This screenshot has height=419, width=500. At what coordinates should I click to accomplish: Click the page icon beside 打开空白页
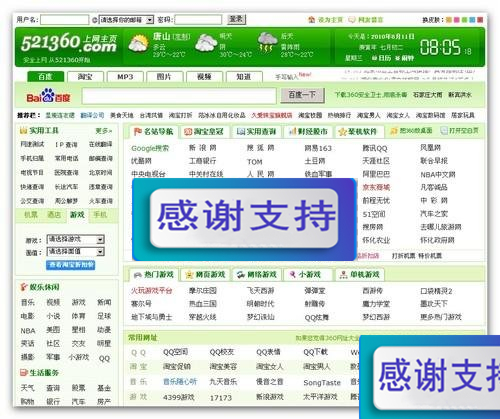[x=444, y=131]
